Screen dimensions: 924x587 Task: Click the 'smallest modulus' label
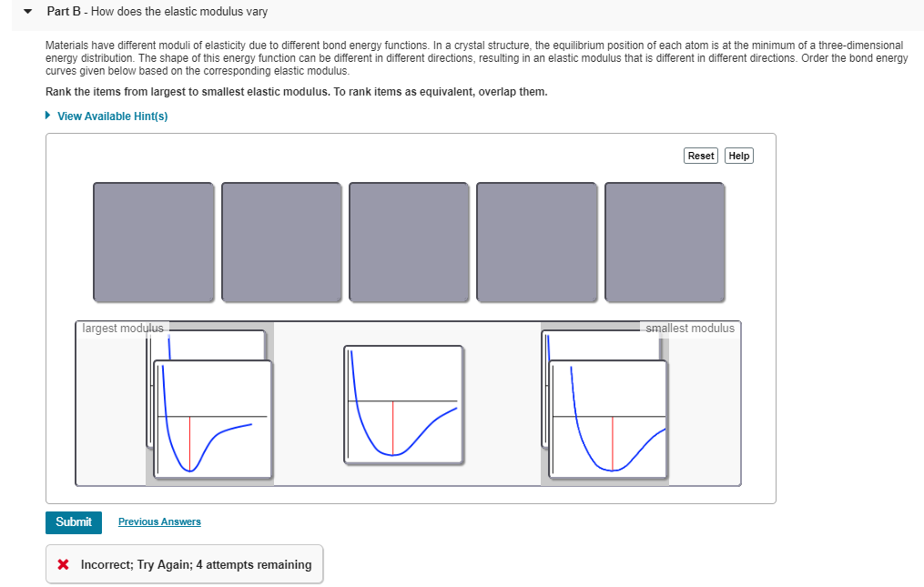coord(689,329)
